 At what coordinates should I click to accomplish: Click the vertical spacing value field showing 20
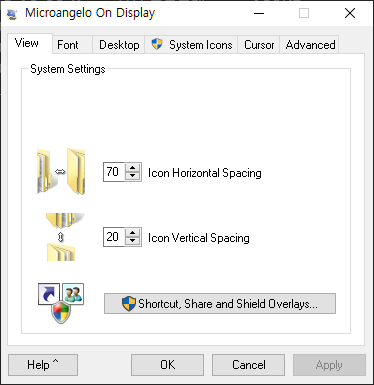tap(114, 237)
